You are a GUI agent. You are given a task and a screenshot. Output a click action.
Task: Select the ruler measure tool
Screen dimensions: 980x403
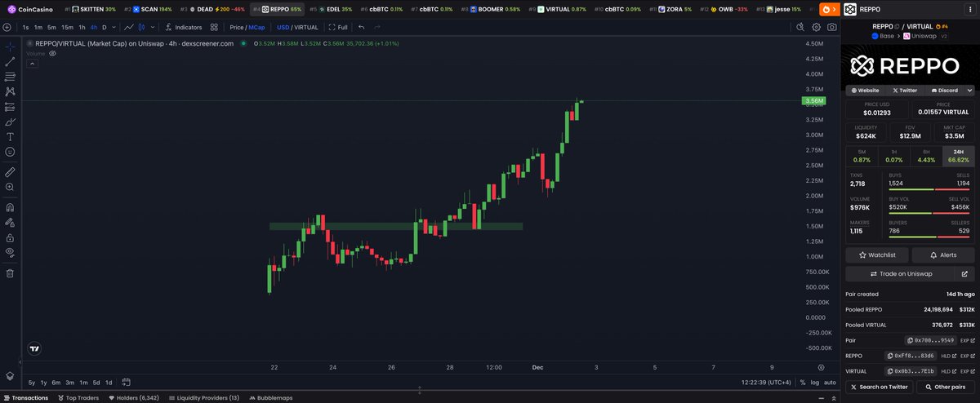pos(10,171)
